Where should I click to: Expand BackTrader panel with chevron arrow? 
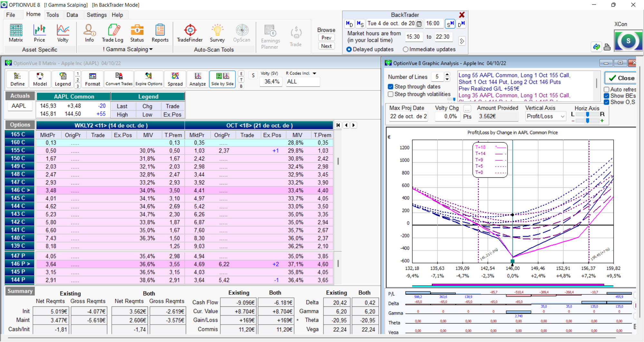pyautogui.click(x=462, y=41)
